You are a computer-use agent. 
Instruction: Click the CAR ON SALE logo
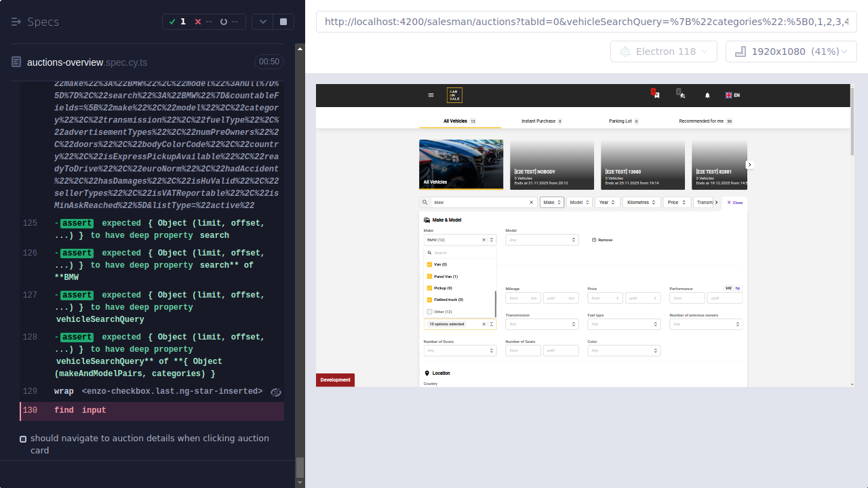[454, 95]
